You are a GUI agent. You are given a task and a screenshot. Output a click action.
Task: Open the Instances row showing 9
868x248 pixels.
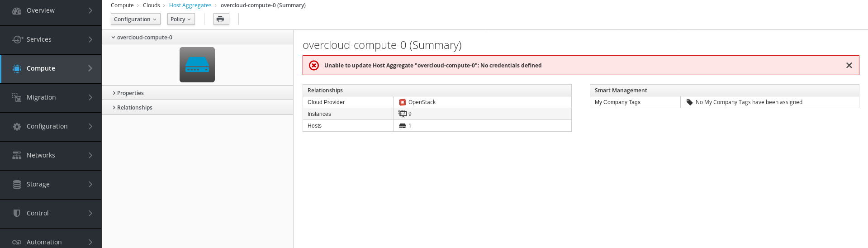[x=437, y=114]
